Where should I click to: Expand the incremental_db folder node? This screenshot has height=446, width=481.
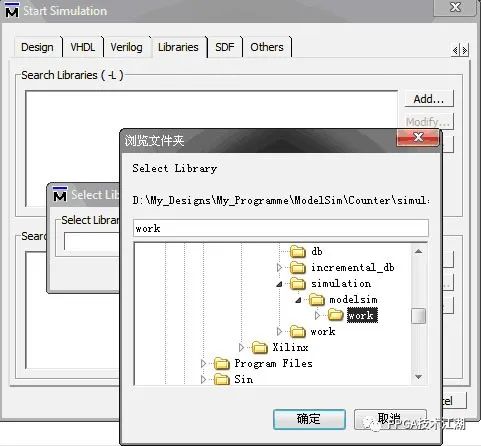(279, 267)
